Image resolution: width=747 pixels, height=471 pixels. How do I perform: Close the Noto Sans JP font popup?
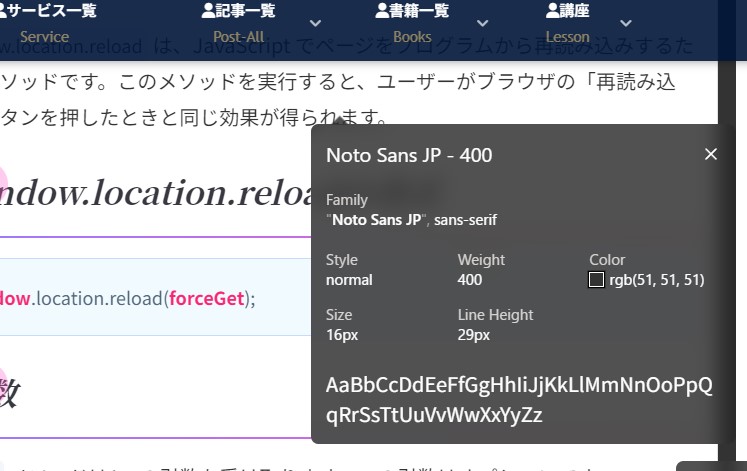pyautogui.click(x=711, y=154)
